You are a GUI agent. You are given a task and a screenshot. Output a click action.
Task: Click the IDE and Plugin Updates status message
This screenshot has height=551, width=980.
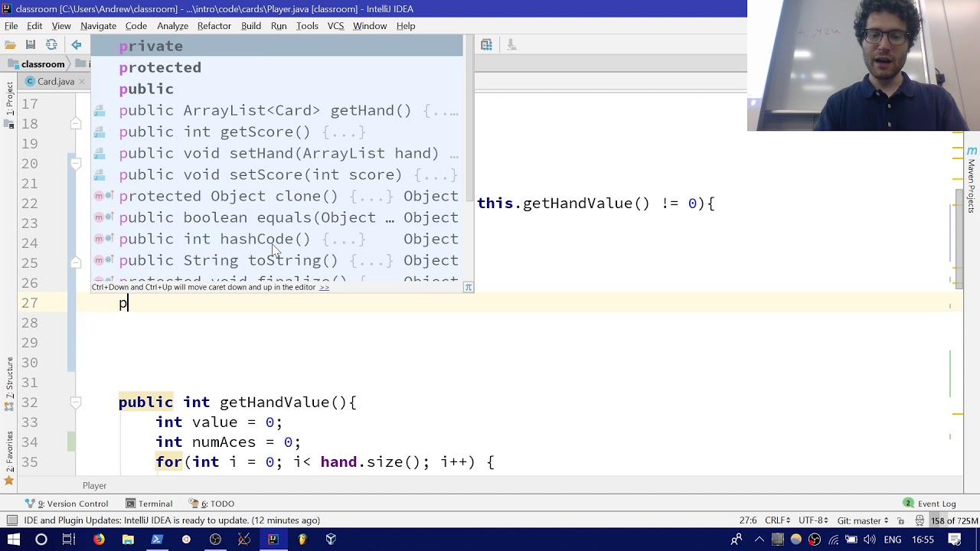pos(171,520)
